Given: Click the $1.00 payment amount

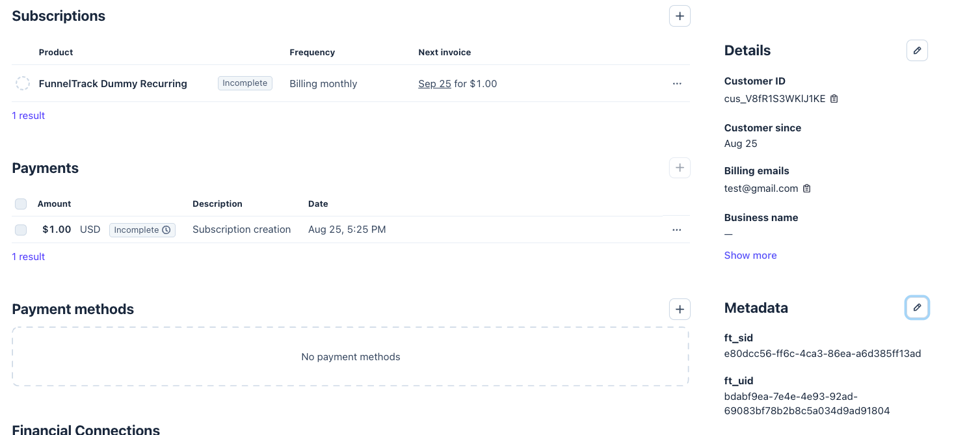Looking at the screenshot, I should pyautogui.click(x=57, y=230).
